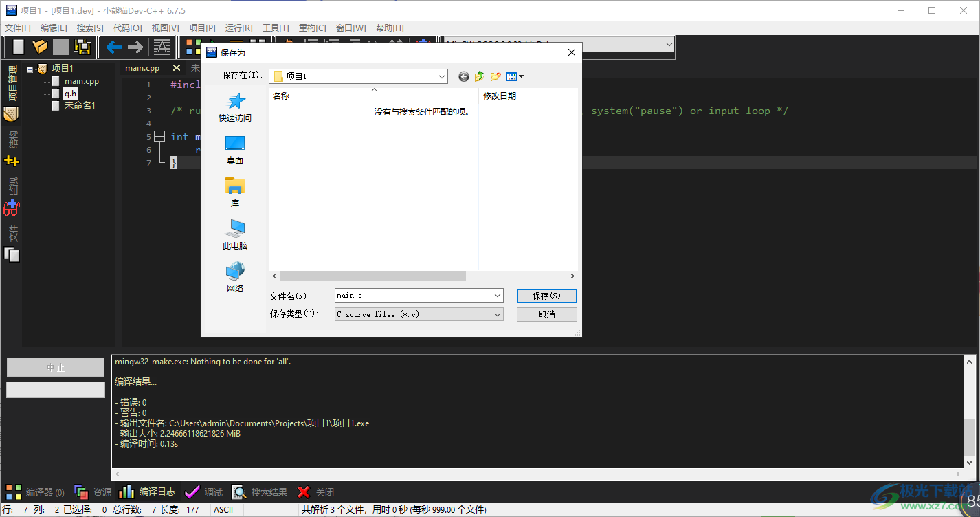Close the Save As dialog with X
Viewport: 980px width, 517px height.
(571, 52)
